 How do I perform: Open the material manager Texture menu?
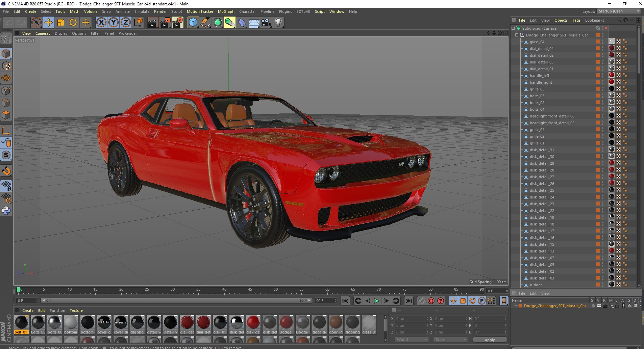[76, 311]
